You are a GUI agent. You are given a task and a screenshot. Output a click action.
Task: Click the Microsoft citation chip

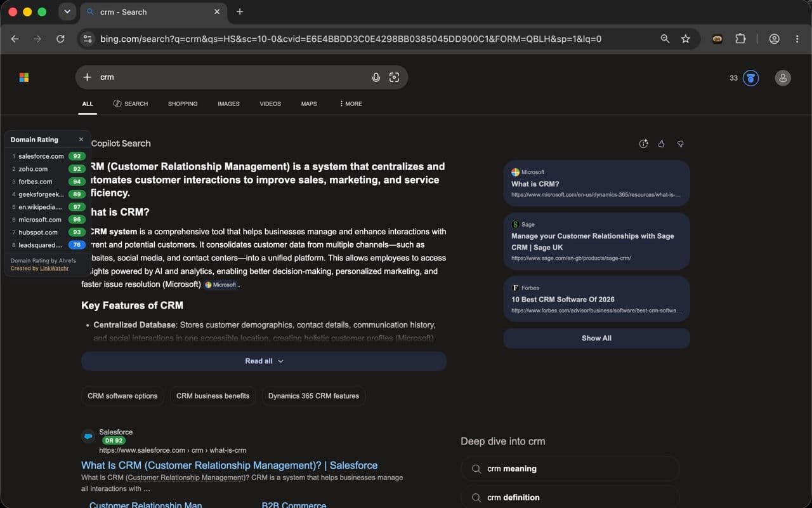click(x=221, y=284)
